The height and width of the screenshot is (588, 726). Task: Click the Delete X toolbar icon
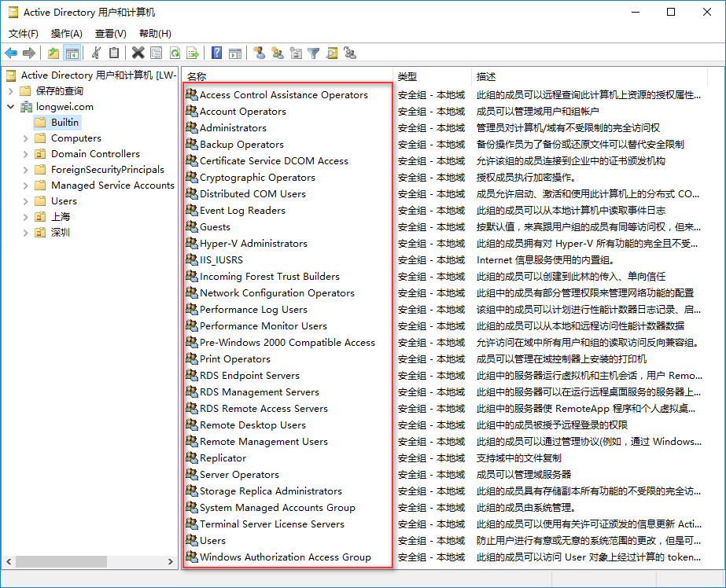(138, 53)
